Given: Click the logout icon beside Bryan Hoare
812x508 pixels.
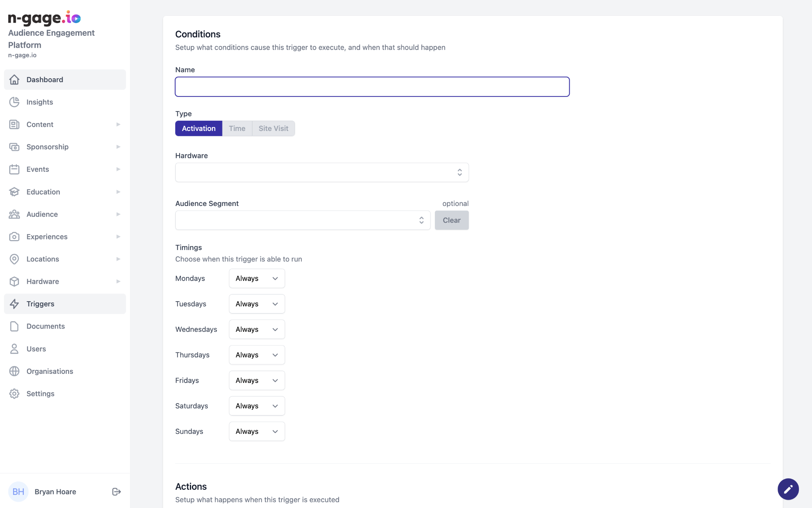Looking at the screenshot, I should point(116,492).
